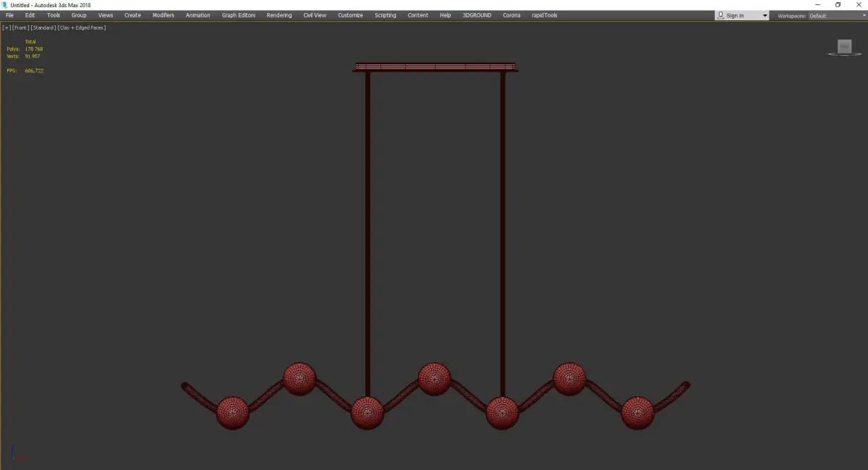
Task: Open the Views menu
Action: click(106, 15)
